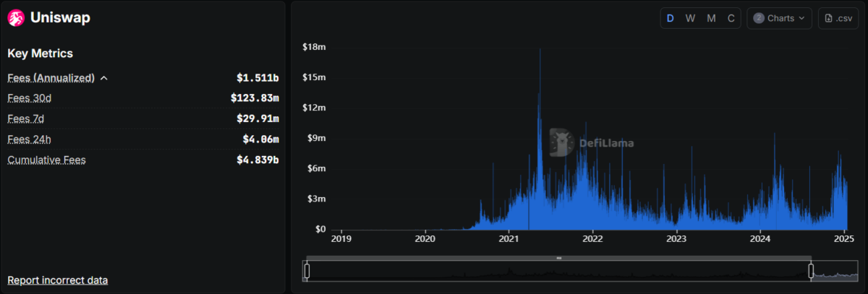Click the tallest chart spike in 2021
868x294 pixels.
pos(540,137)
